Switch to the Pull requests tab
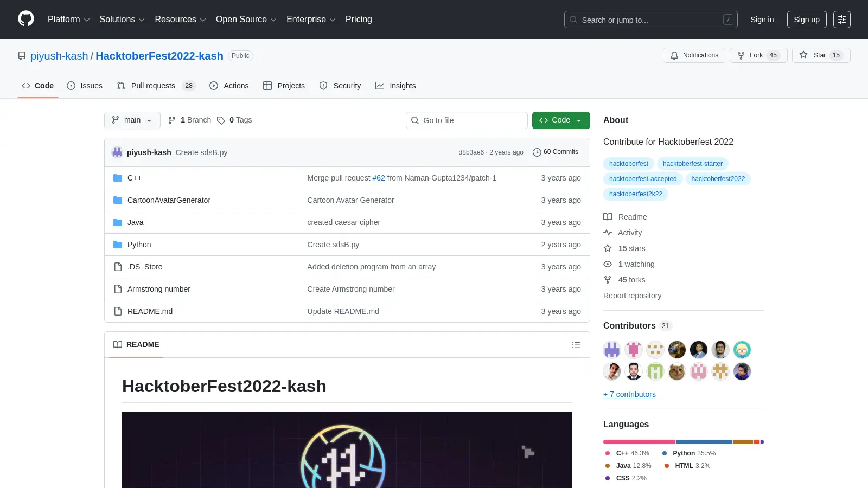868x488 pixels. point(156,86)
